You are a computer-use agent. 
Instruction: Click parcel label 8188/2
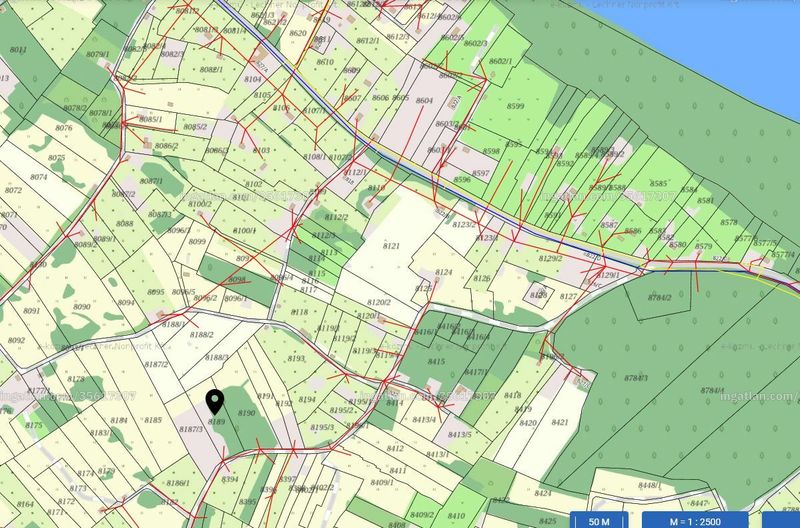202,335
